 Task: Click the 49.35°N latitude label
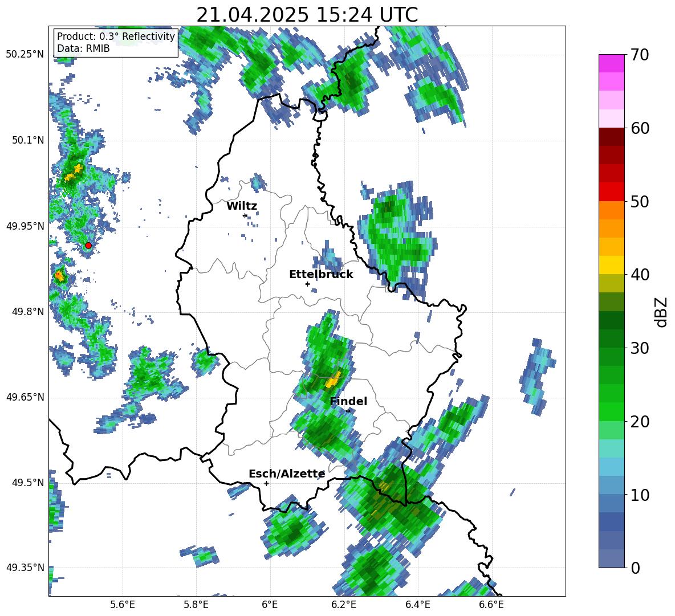tap(25, 568)
